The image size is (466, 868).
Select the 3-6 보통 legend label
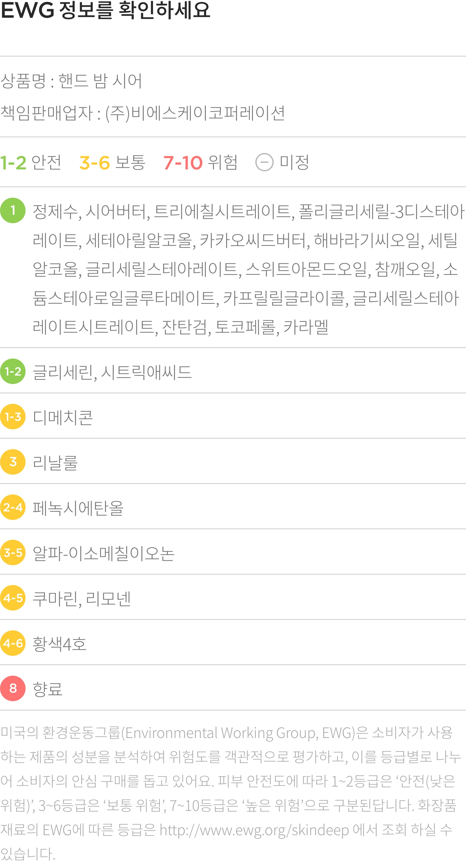click(x=112, y=163)
